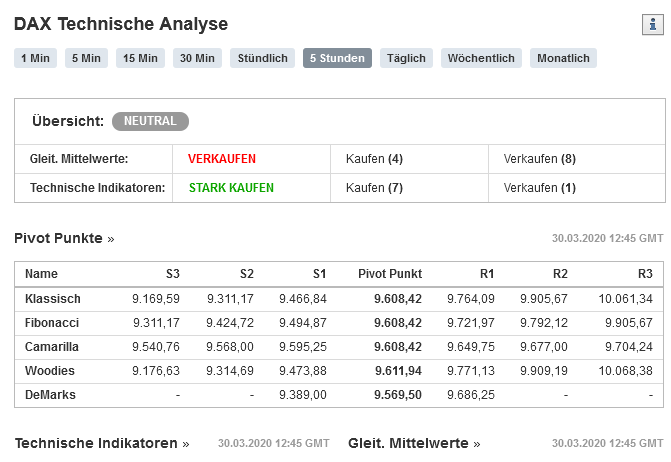
Task: Switch to the Täglich timeframe
Action: (406, 58)
